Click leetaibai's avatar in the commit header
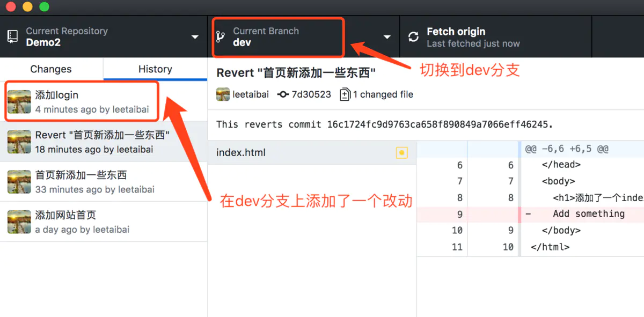 click(223, 94)
